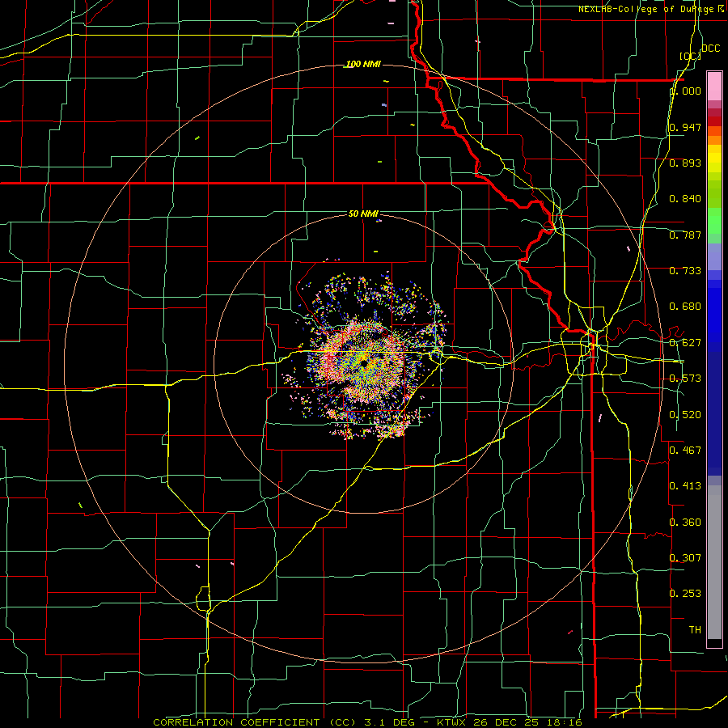Click the 18:16 timestamp
The image size is (728, 728).
click(565, 722)
